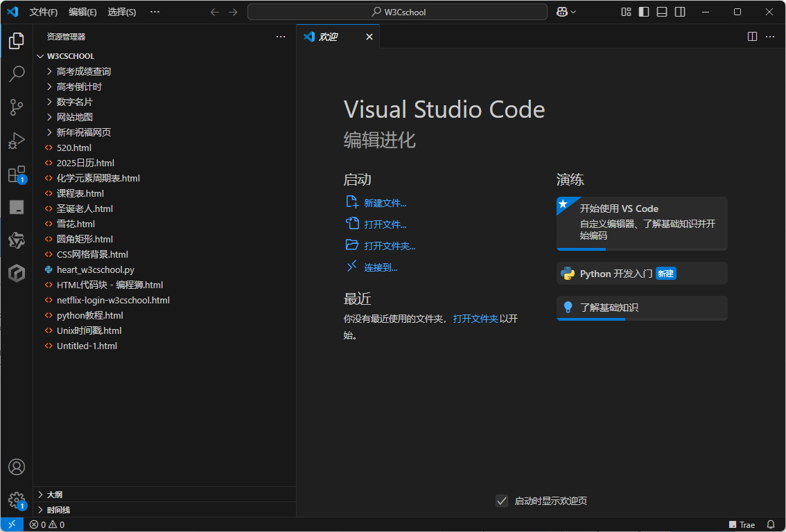Open the overflow menu ellipsis in menu bar
The image size is (786, 532).
pyautogui.click(x=155, y=12)
